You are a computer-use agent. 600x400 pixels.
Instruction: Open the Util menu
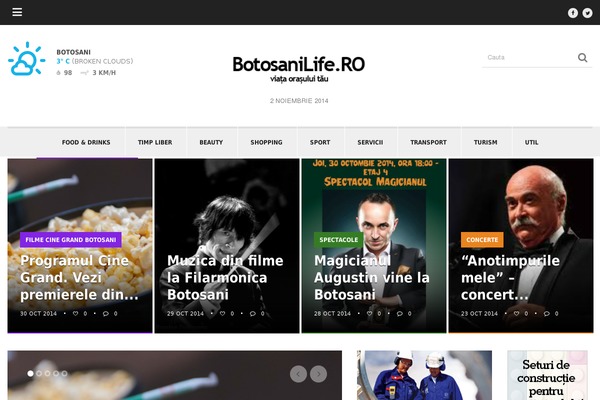(x=532, y=142)
